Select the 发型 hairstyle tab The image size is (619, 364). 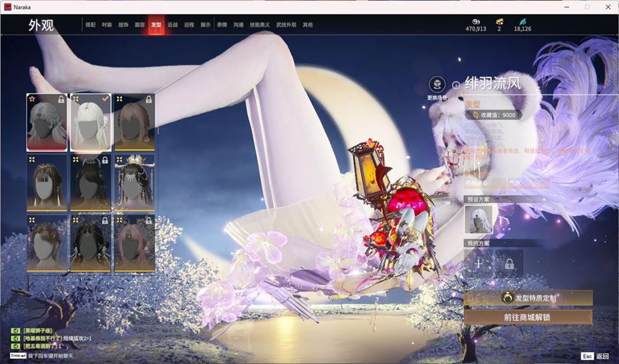point(156,25)
